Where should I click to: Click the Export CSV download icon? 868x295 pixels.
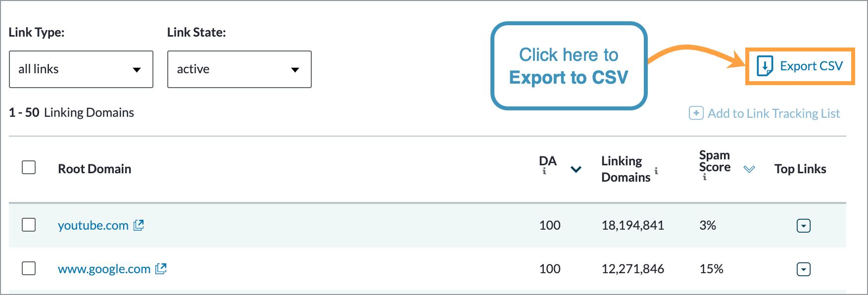click(766, 65)
